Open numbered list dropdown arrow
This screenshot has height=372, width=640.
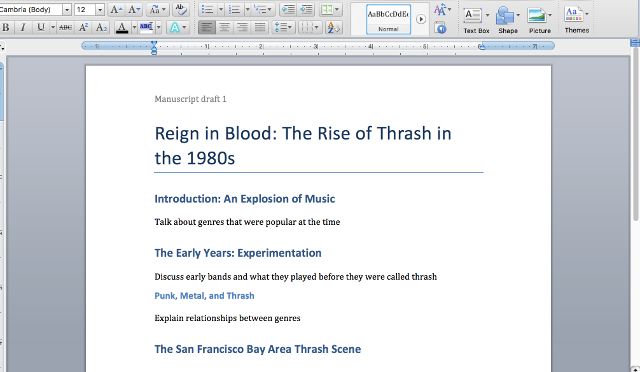click(247, 9)
